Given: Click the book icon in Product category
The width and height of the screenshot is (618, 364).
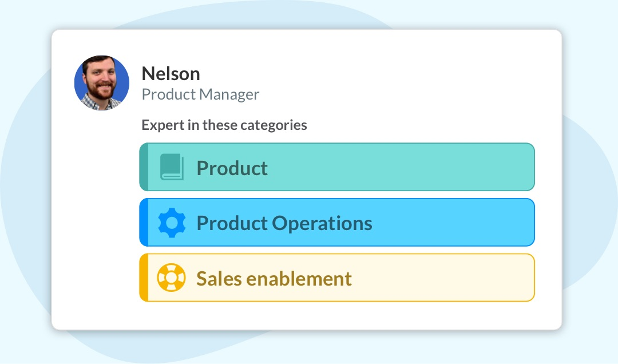Looking at the screenshot, I should tap(172, 167).
